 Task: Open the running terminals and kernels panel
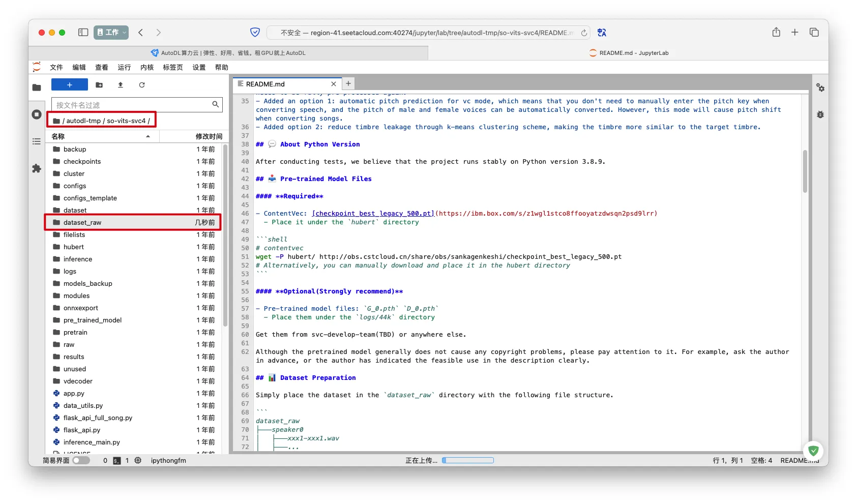pyautogui.click(x=37, y=114)
